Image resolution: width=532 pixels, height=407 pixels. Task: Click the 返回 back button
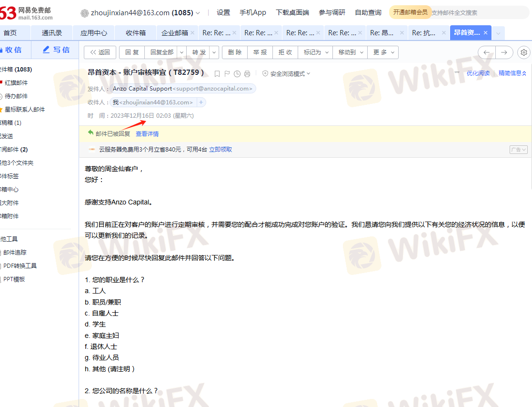tap(100, 52)
